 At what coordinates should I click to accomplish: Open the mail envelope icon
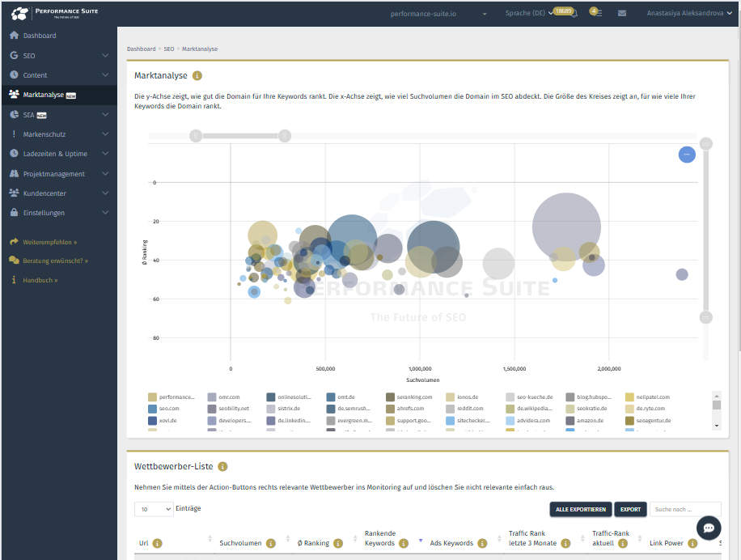(622, 13)
